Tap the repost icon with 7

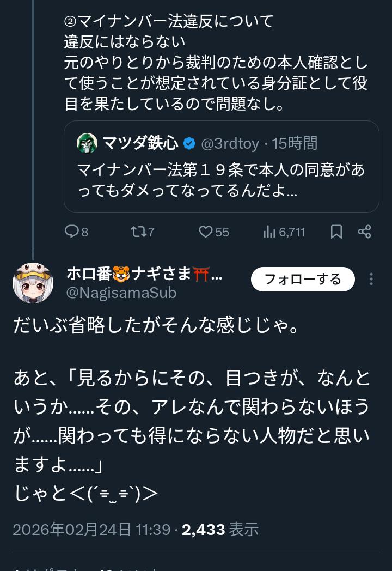pos(138,232)
